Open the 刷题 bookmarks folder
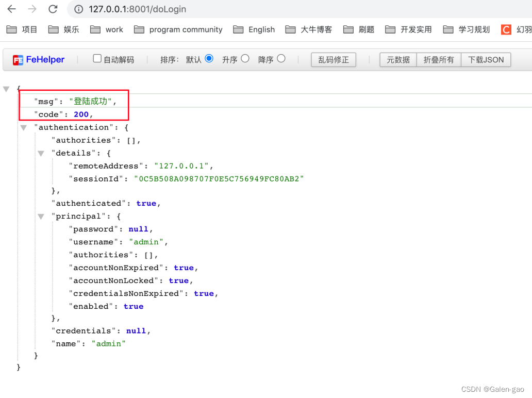 (x=359, y=29)
